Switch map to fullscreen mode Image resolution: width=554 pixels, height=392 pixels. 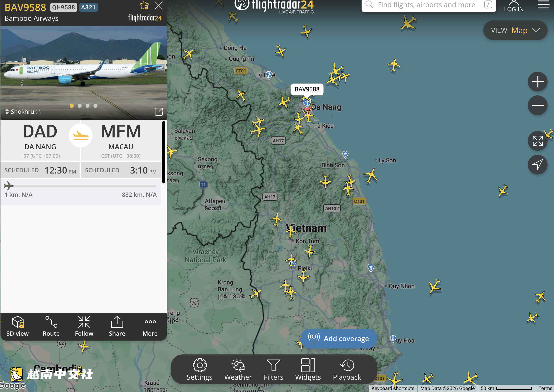(x=538, y=141)
